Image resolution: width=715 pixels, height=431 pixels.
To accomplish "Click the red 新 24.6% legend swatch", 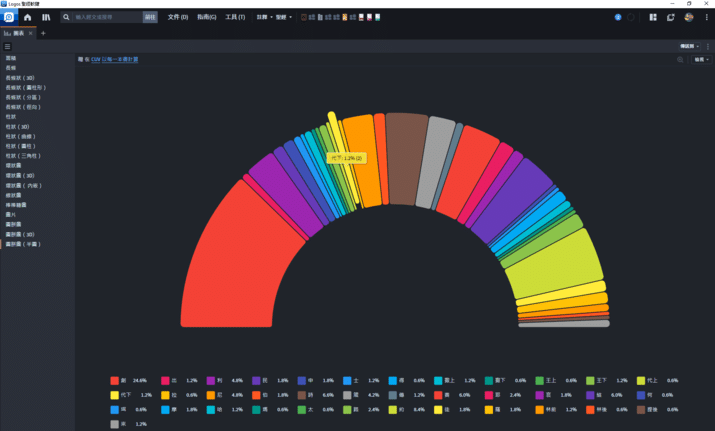I will pos(114,381).
